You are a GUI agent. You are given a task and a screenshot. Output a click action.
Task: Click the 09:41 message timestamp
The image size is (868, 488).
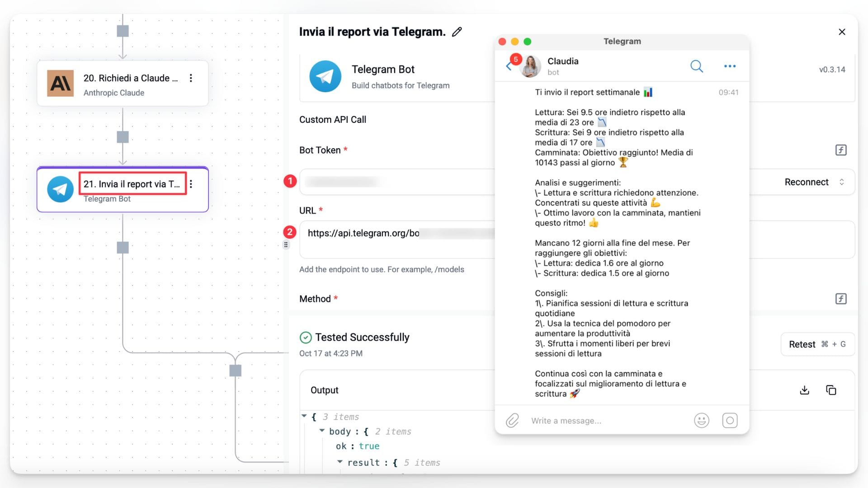click(728, 92)
